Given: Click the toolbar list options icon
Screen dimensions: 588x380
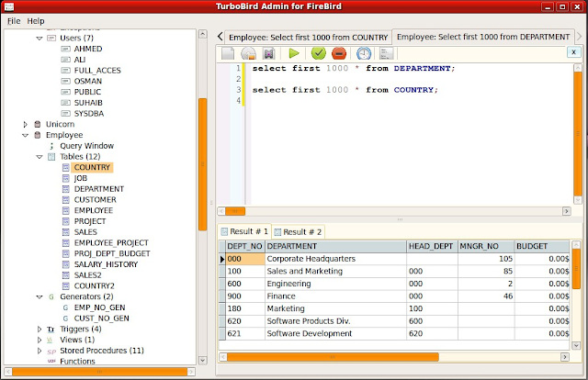Looking at the screenshot, I should 386,53.
